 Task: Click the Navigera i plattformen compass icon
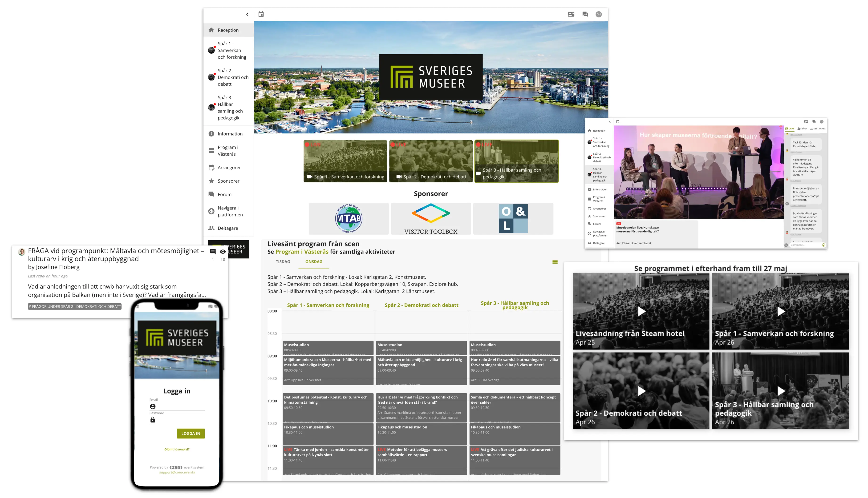pos(211,211)
